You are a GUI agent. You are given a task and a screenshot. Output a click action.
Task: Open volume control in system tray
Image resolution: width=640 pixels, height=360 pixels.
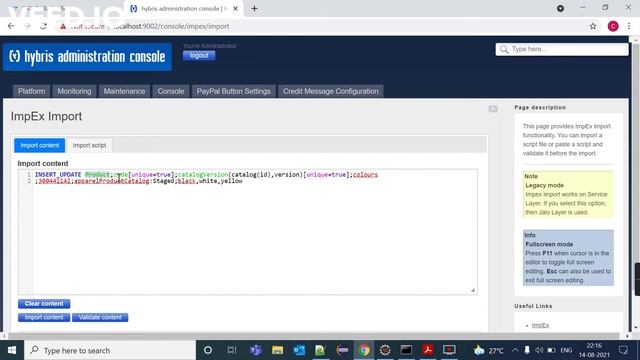tap(539, 350)
